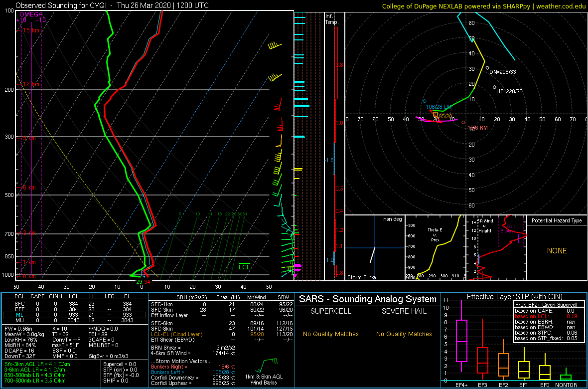Image resolution: width=588 pixels, height=389 pixels.
Task: Click the CAPE column header
Action: pos(37,297)
